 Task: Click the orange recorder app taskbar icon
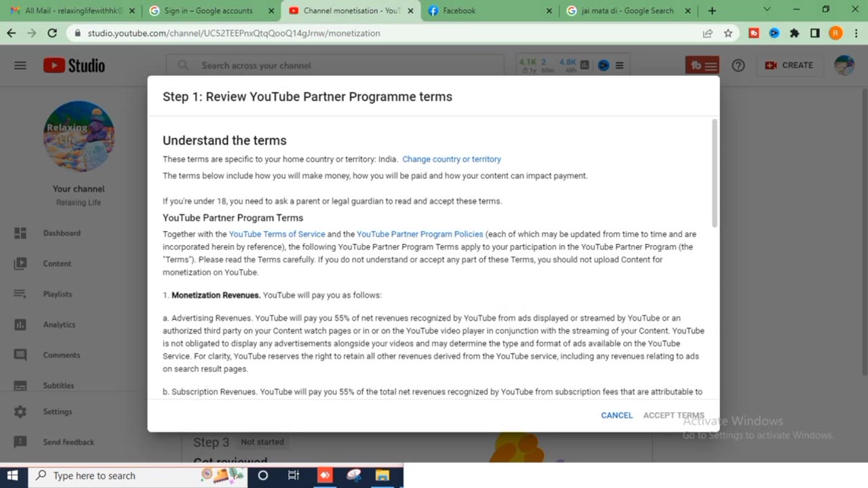point(325,476)
